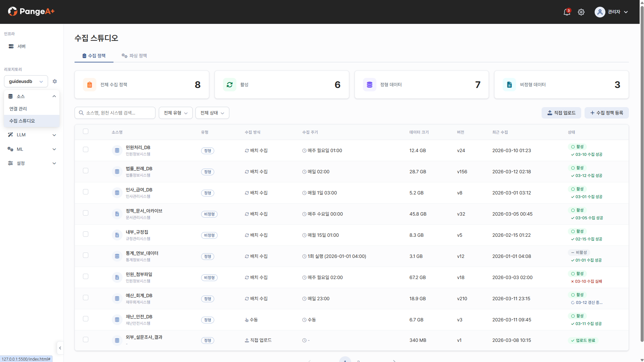Image resolution: width=644 pixels, height=362 pixels.
Task: Open the 전체 유형 filter dropdown
Action: (176, 113)
